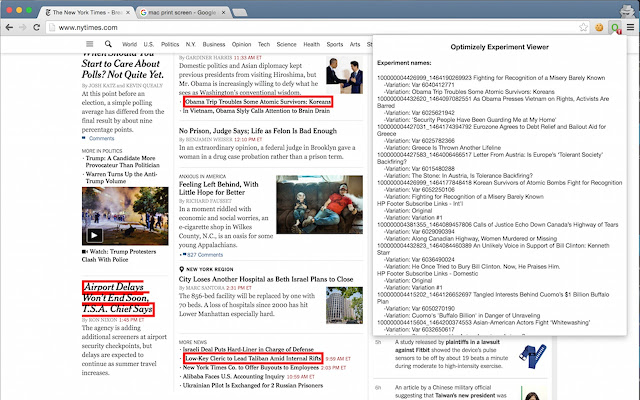Open the Arts section

(x=355, y=44)
